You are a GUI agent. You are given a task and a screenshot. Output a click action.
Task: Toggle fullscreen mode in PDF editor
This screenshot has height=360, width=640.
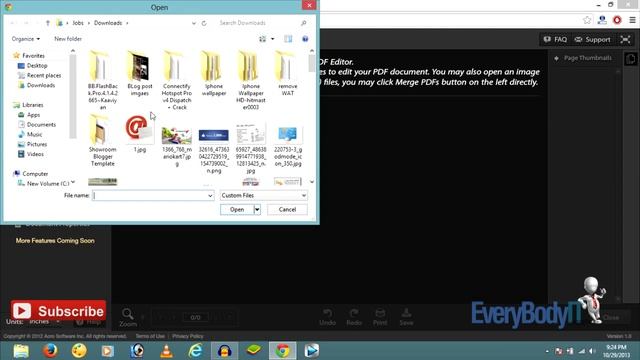[625, 39]
